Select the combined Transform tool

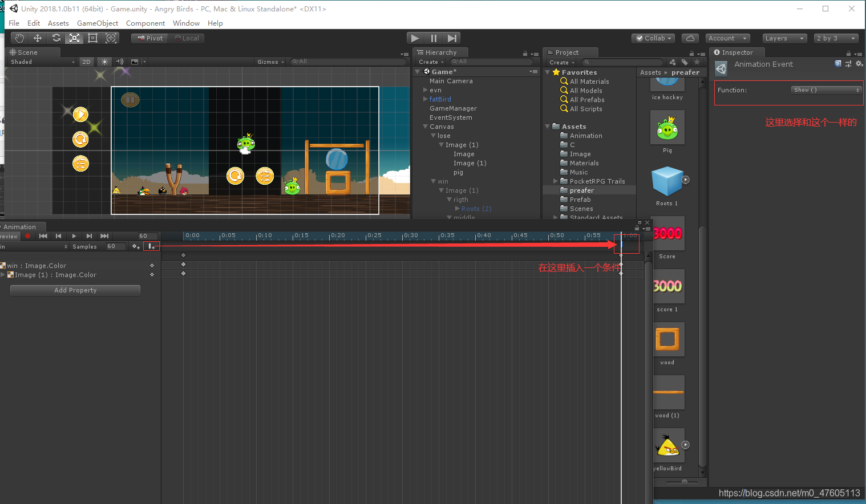[x=111, y=38]
